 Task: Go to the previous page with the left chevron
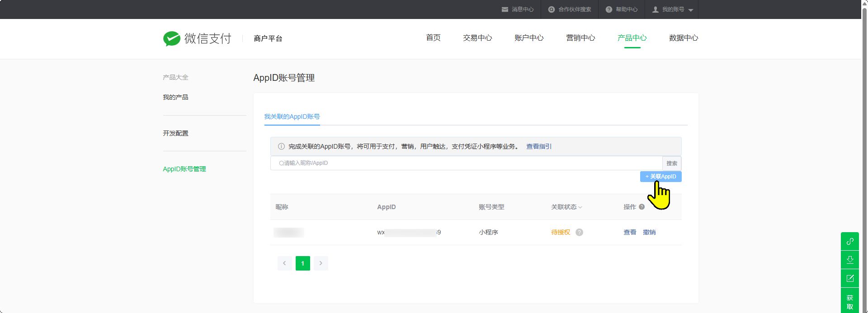(x=284, y=263)
